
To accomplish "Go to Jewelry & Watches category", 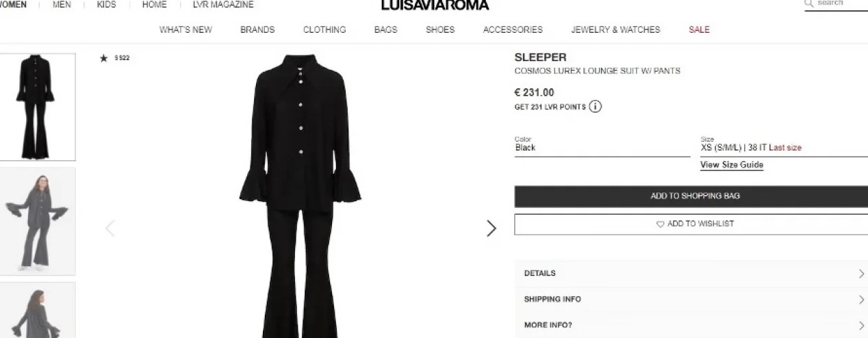I will (x=615, y=30).
